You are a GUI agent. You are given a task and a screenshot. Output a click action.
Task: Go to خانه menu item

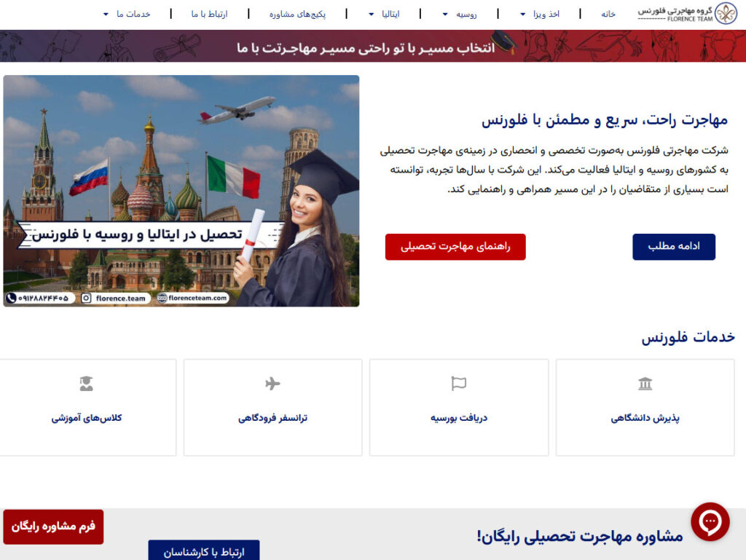(608, 15)
